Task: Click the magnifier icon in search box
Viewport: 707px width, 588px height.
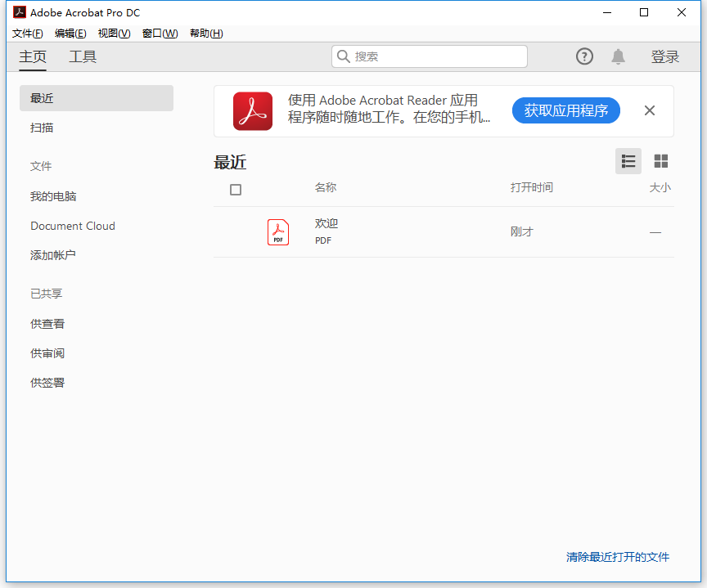Action: pyautogui.click(x=344, y=56)
